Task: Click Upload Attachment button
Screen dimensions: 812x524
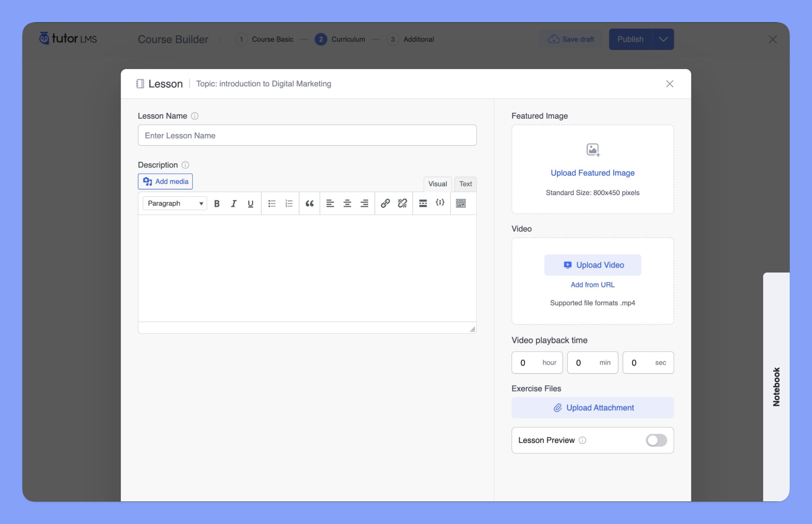Action: coord(592,407)
